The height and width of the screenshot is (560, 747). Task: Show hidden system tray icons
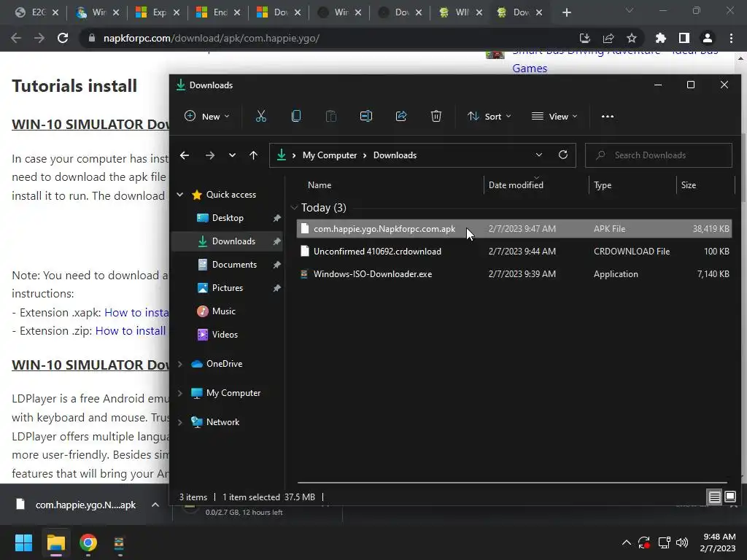pyautogui.click(x=627, y=542)
